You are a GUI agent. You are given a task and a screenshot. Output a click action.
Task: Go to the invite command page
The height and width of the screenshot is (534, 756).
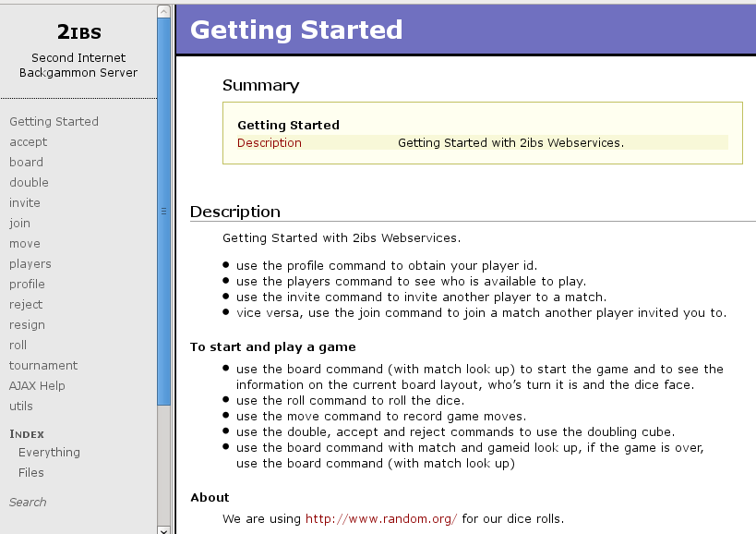[25, 202]
